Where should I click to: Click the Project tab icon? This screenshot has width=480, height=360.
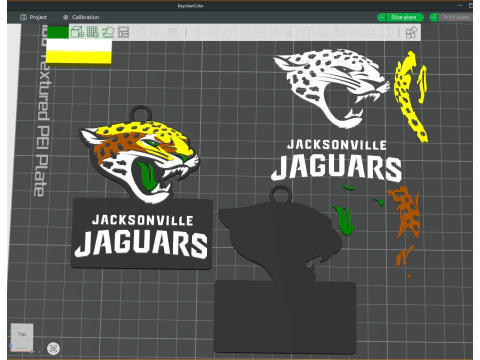23,17
